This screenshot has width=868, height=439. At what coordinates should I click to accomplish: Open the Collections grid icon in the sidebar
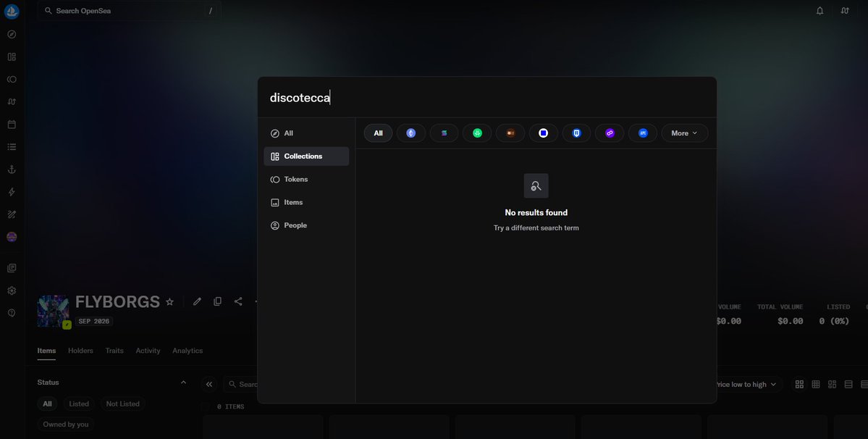[12, 57]
